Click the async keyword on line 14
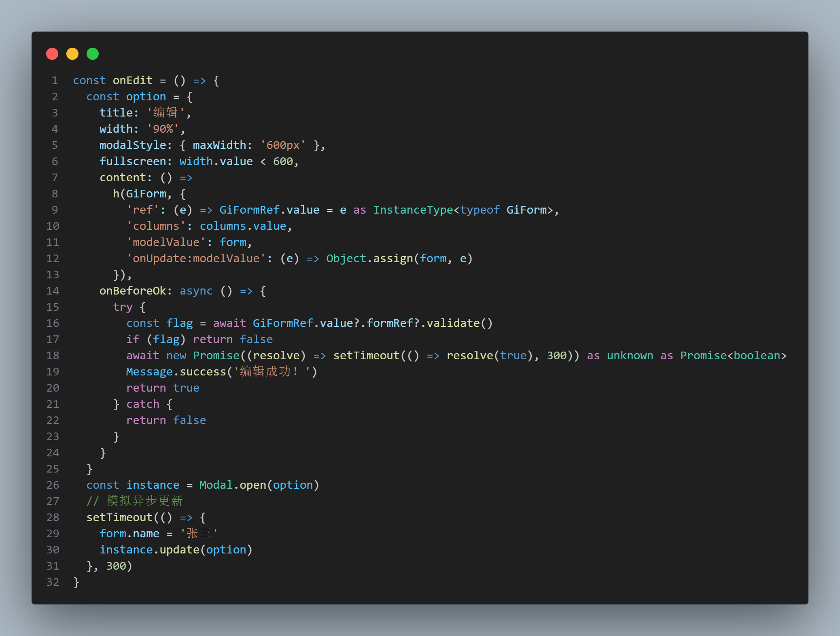 pyautogui.click(x=196, y=291)
